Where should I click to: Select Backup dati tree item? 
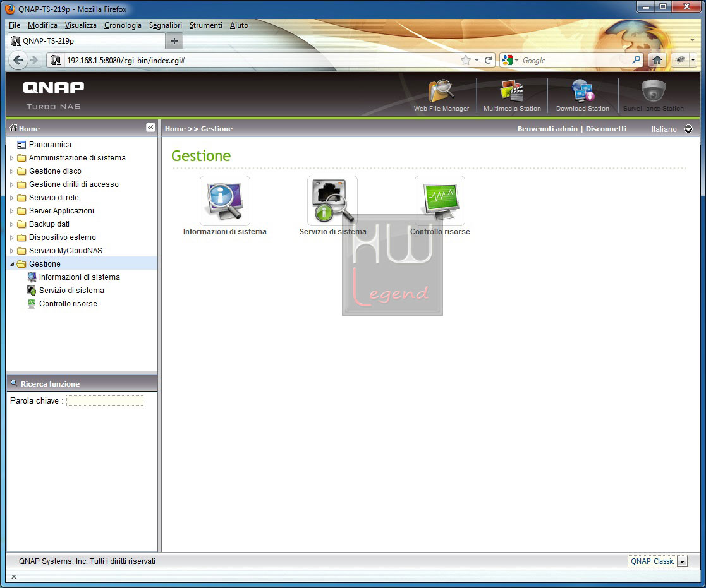(49, 224)
